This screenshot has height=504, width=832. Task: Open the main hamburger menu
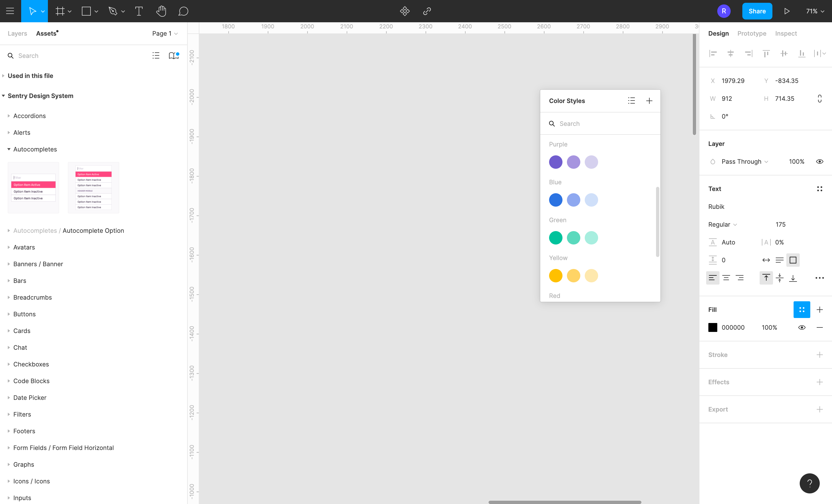[10, 11]
